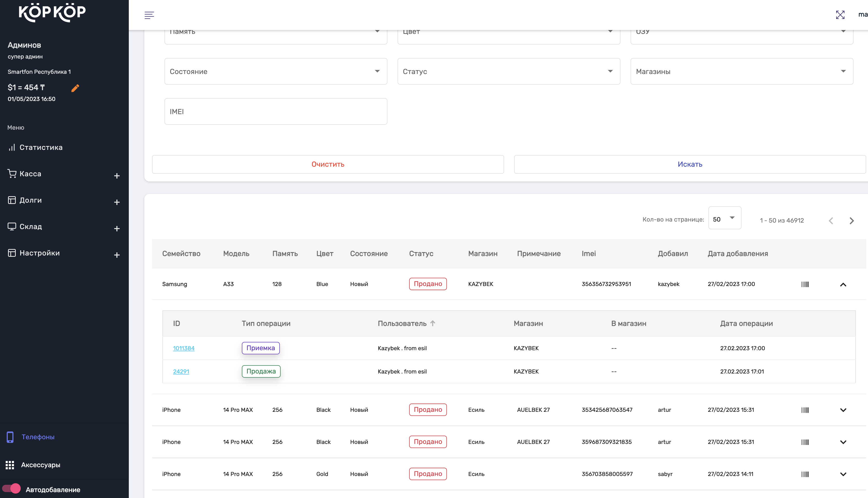Focus the IMEI input field
This screenshot has height=498, width=868.
coord(275,112)
